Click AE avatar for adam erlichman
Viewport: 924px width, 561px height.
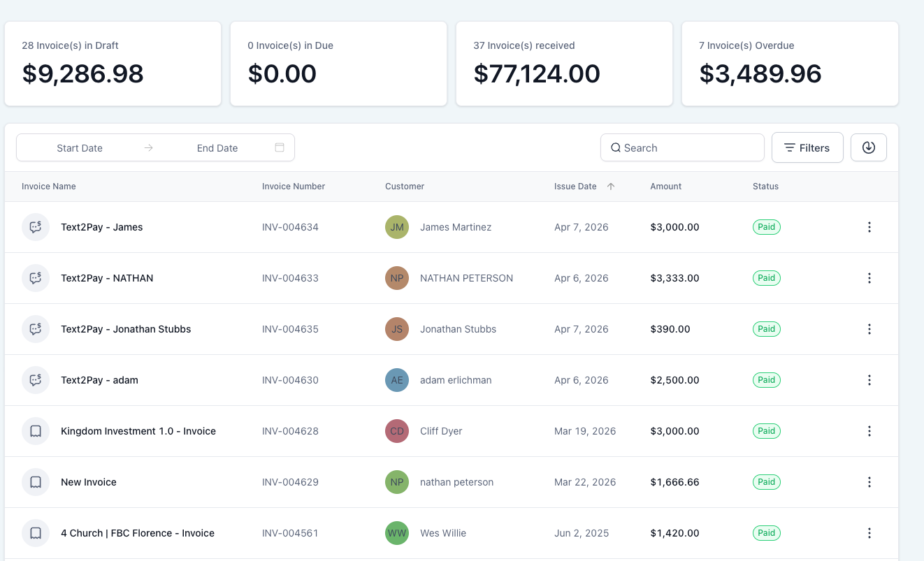coord(397,380)
